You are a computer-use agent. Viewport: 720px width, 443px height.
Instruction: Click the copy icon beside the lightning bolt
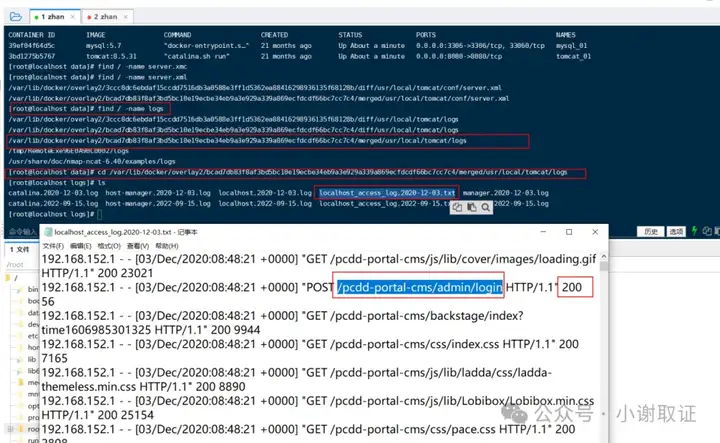point(707,231)
